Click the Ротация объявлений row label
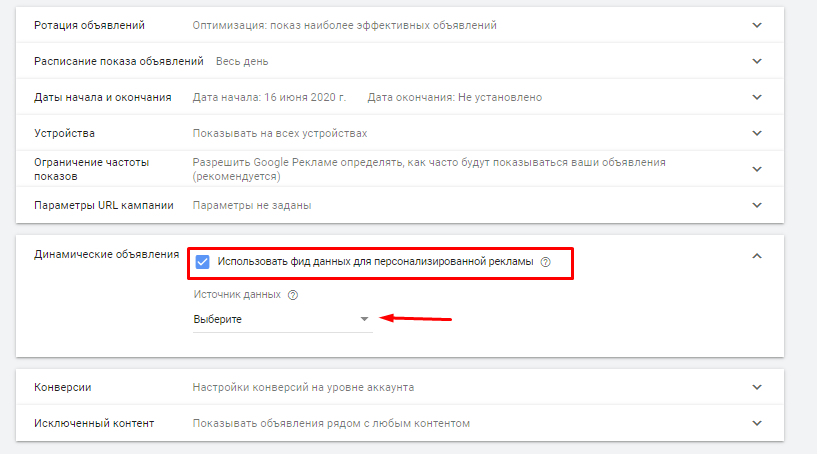 (x=89, y=25)
